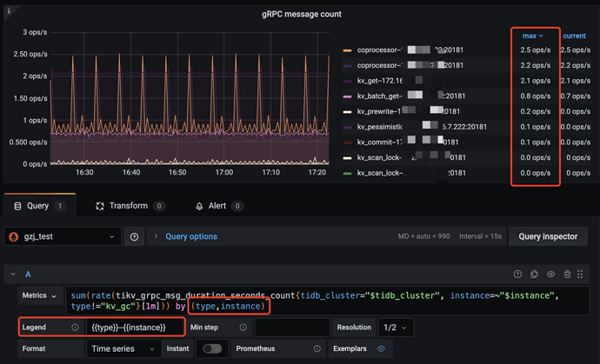This screenshot has width=600, height=364.
Task: Click the drag handle for query A
Action: (x=581, y=275)
